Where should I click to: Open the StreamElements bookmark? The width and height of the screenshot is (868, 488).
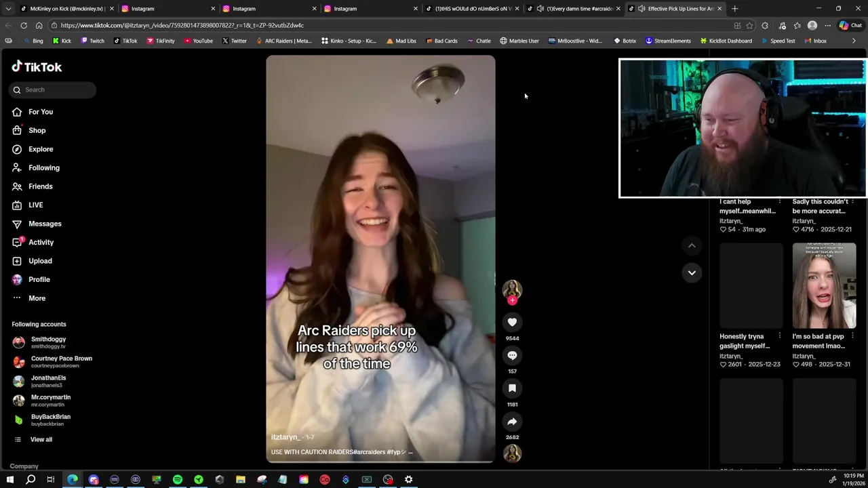click(668, 41)
